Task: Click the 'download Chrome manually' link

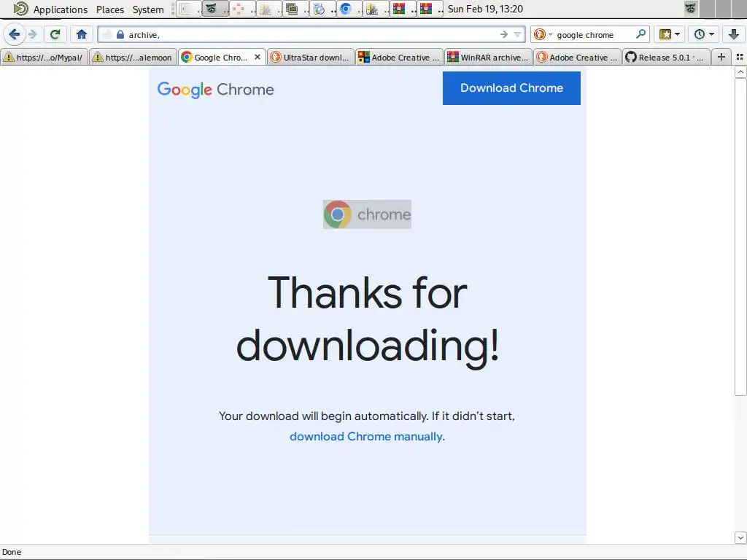Action: point(367,437)
